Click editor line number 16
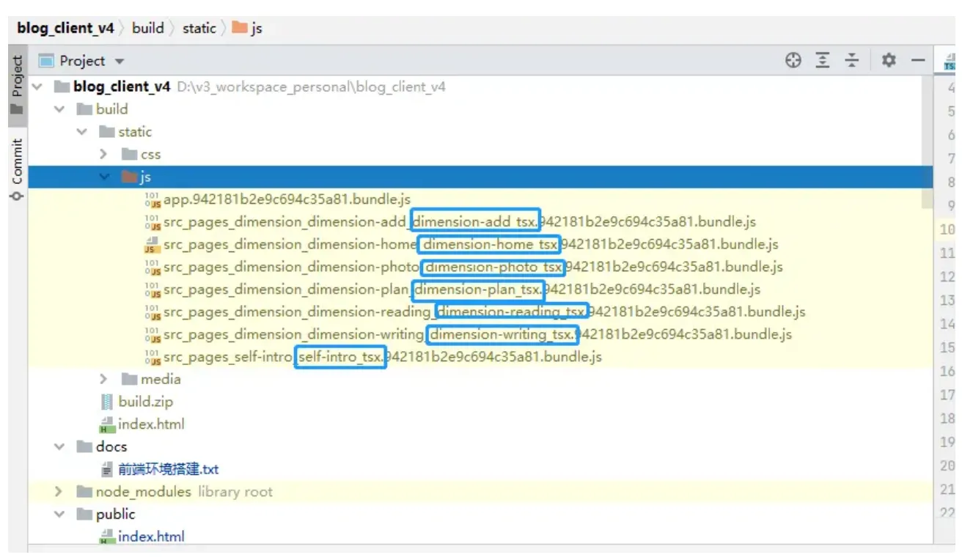The image size is (962, 560). coord(947,371)
